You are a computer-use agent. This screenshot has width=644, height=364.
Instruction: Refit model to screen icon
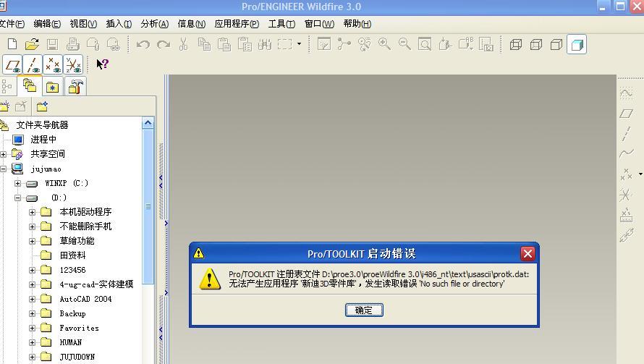[425, 44]
